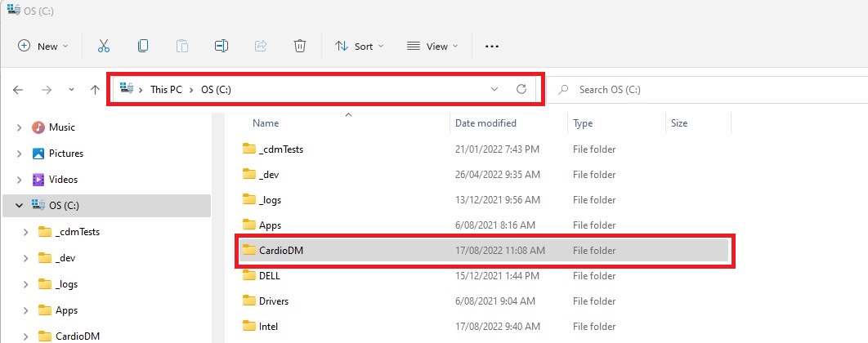The height and width of the screenshot is (343, 868).
Task: Click the Cut scissors icon
Action: [x=104, y=47]
